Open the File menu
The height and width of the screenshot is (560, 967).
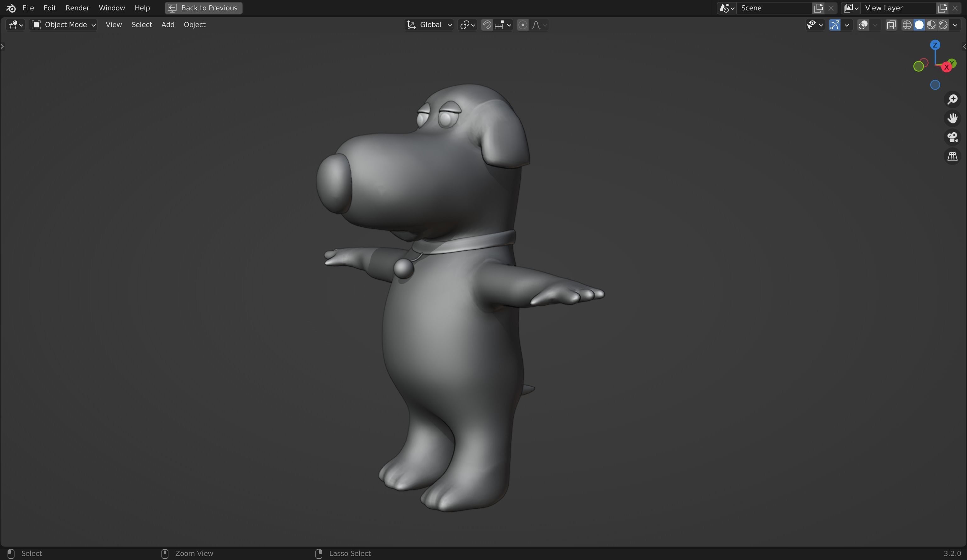pos(28,8)
